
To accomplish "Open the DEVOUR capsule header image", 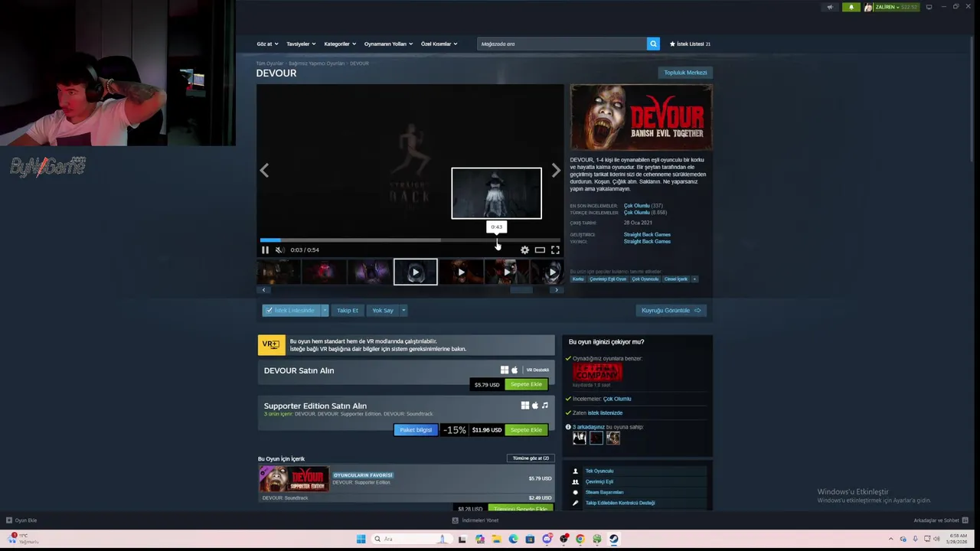I will [642, 117].
